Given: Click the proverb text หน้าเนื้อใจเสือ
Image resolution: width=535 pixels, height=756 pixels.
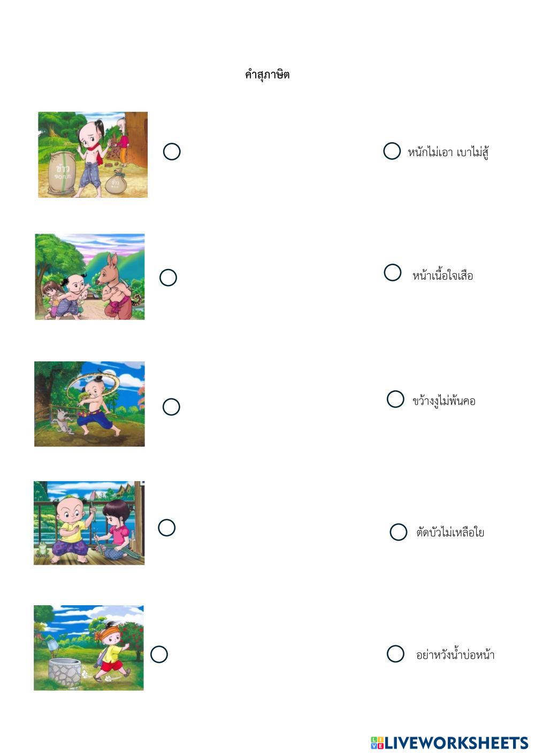Looking at the screenshot, I should point(443,276).
